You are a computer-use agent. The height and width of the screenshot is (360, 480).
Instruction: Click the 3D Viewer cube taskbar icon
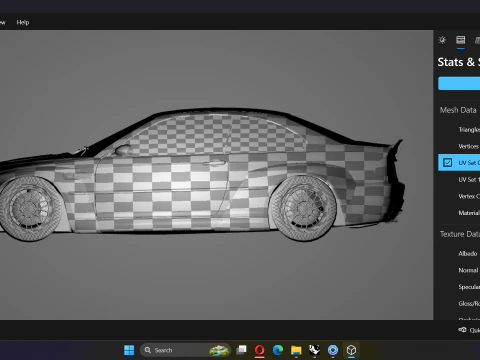click(351, 350)
